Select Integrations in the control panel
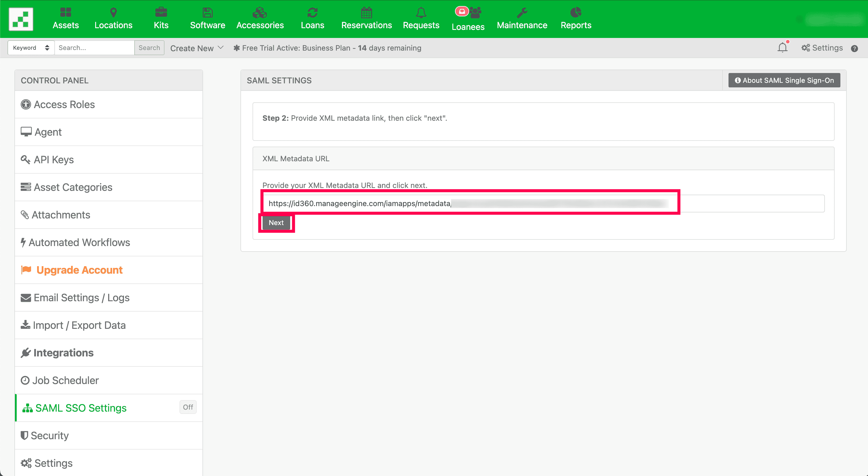 pyautogui.click(x=63, y=353)
